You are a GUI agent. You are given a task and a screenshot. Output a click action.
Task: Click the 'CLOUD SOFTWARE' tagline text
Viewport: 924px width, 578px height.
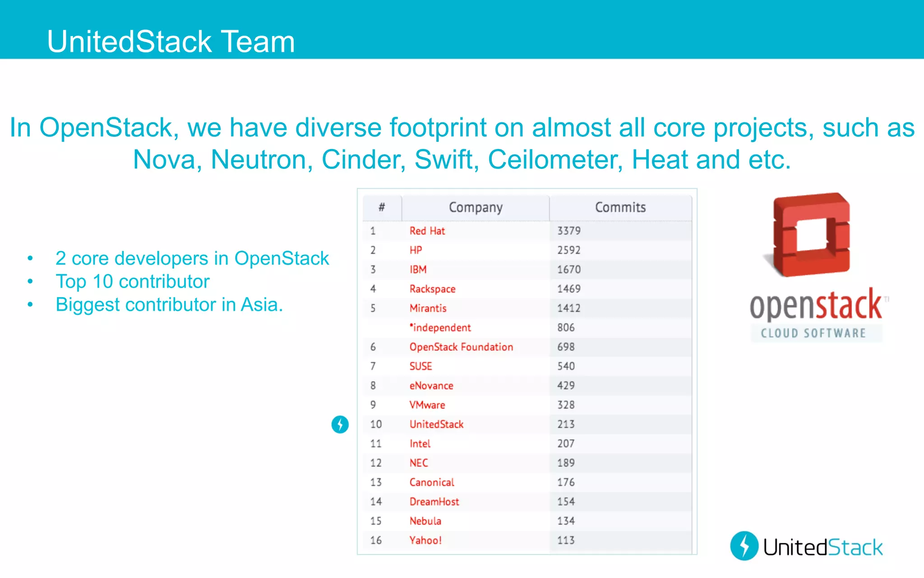813,333
